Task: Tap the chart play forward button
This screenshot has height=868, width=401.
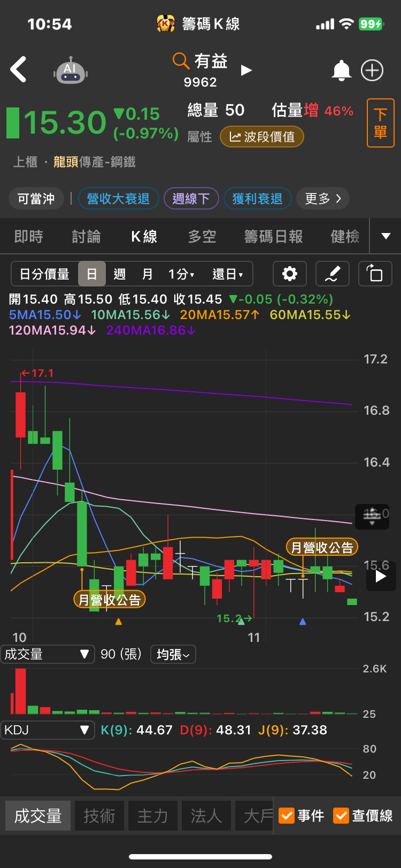Action: [x=381, y=576]
